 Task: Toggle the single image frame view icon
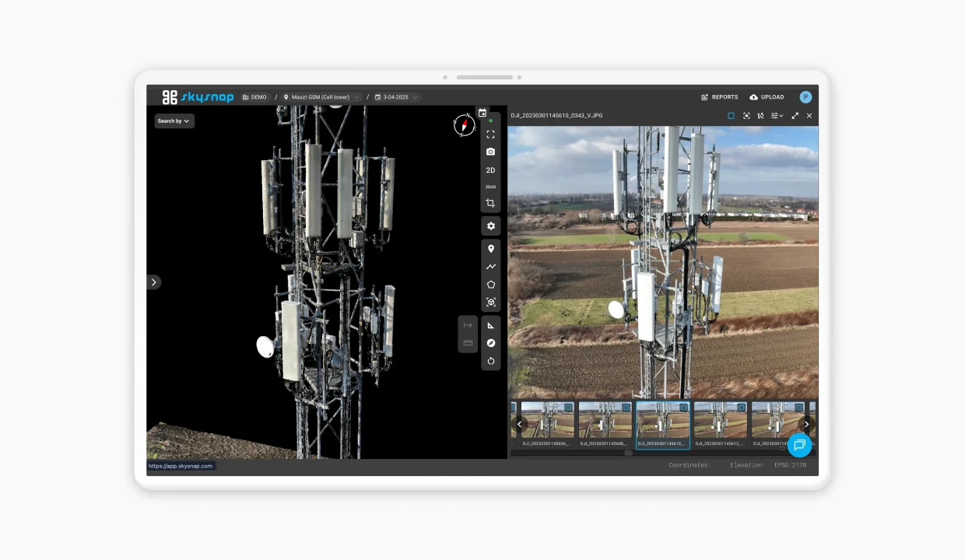(731, 116)
